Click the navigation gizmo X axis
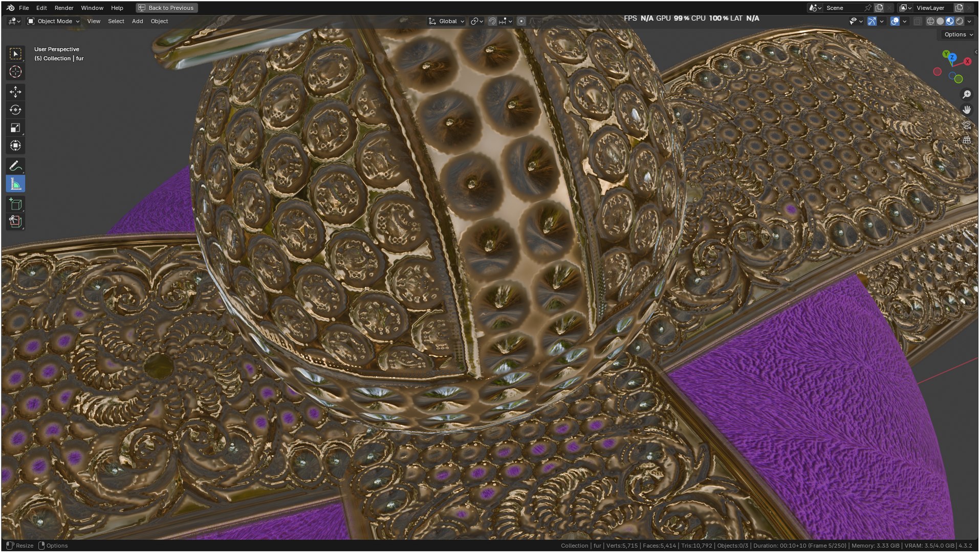Screen dimensions: 980x553 [967, 61]
